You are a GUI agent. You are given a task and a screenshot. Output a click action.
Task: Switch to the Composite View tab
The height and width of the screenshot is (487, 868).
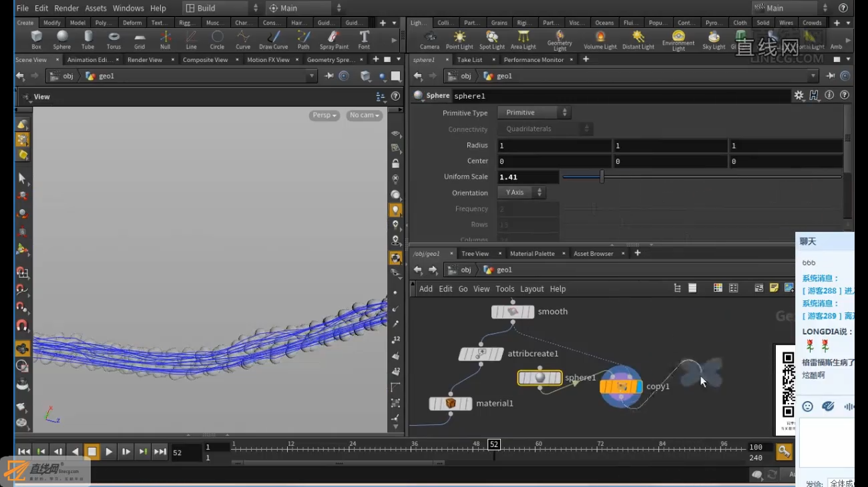[205, 60]
